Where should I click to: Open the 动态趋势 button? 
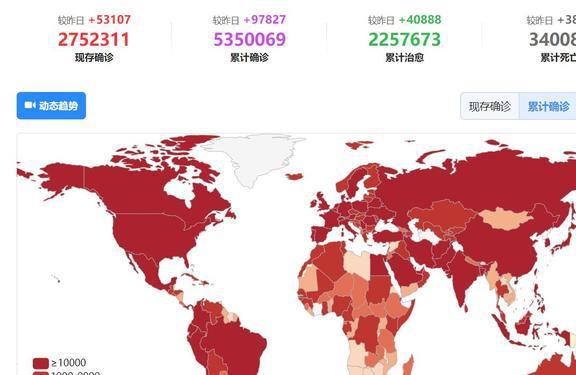[51, 106]
